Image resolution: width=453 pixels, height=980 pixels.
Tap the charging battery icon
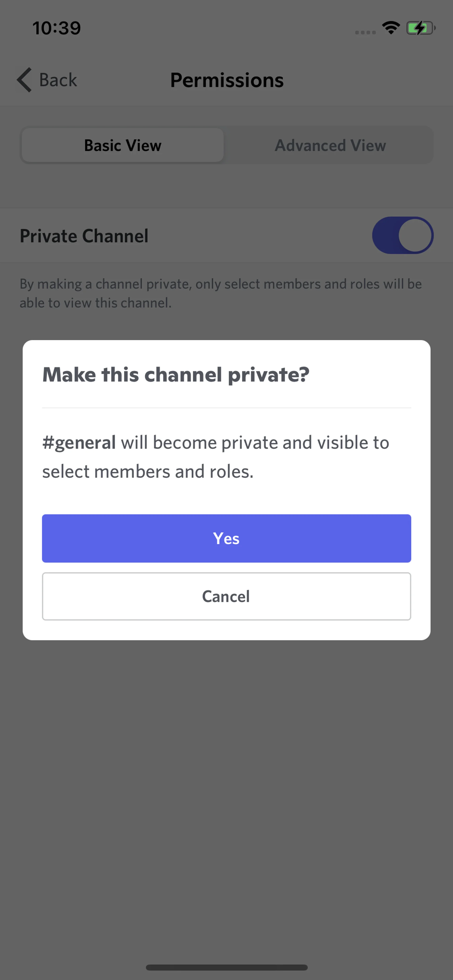420,28
